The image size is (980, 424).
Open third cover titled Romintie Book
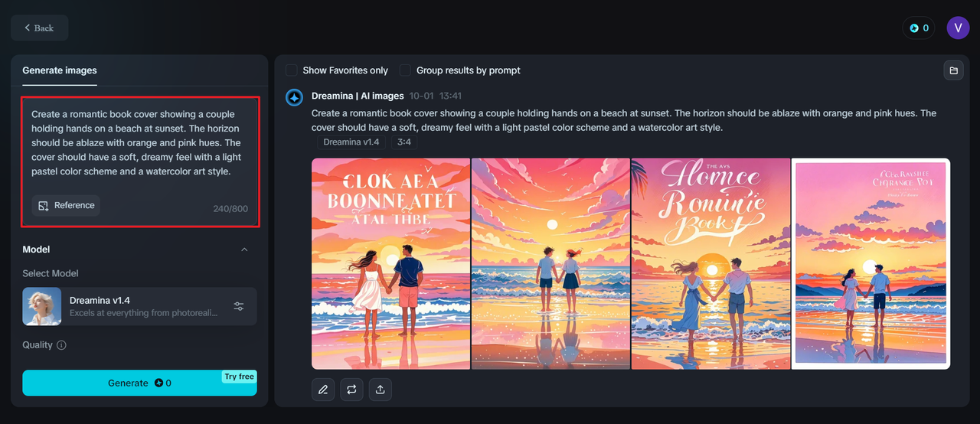(x=710, y=264)
